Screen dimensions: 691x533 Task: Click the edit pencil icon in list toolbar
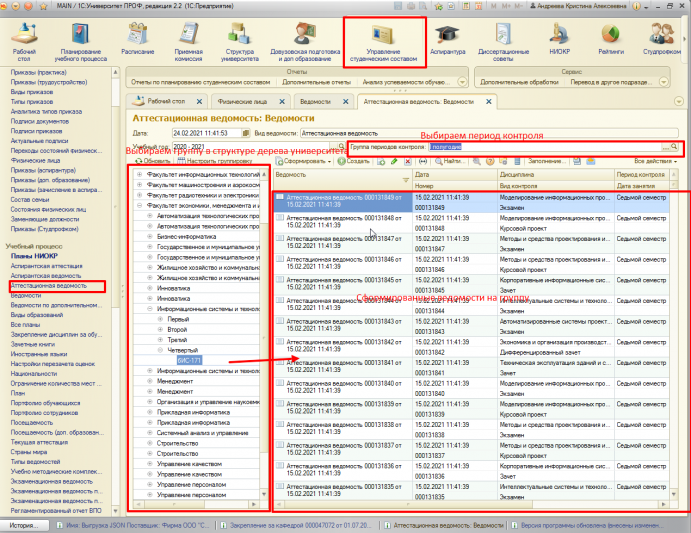(x=394, y=161)
